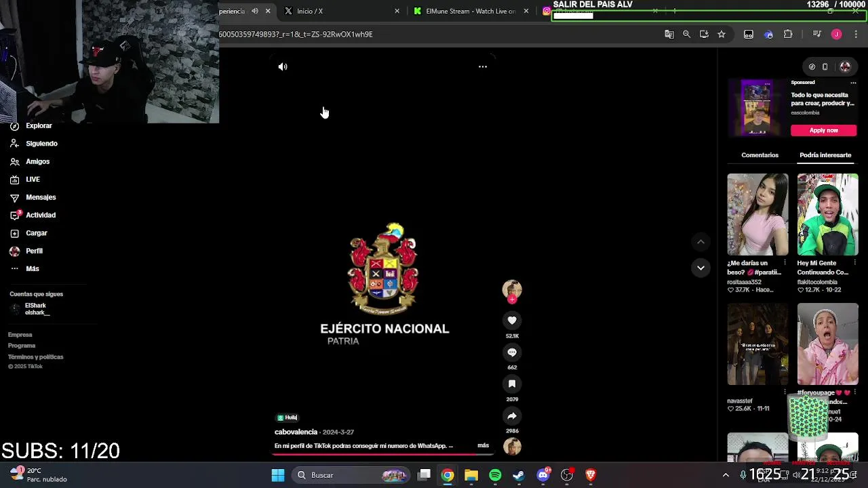Screen dimensions: 868x488
Task: Expand the caption with 'más'
Action: click(x=483, y=445)
